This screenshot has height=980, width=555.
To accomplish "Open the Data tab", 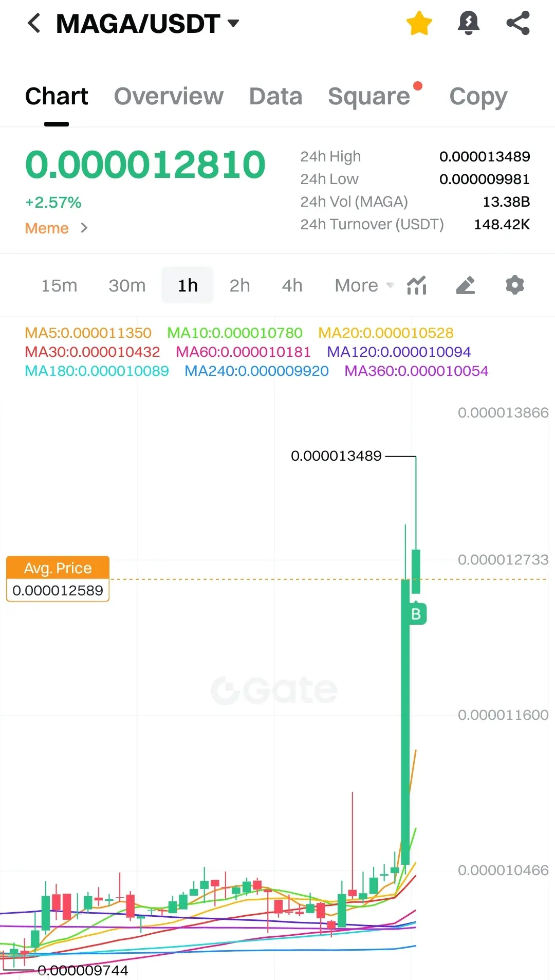I will click(275, 96).
